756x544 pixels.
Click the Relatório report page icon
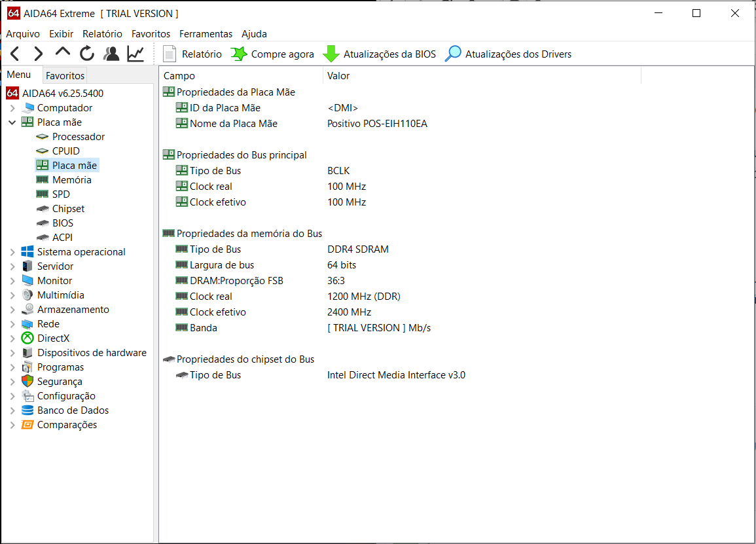(x=170, y=54)
